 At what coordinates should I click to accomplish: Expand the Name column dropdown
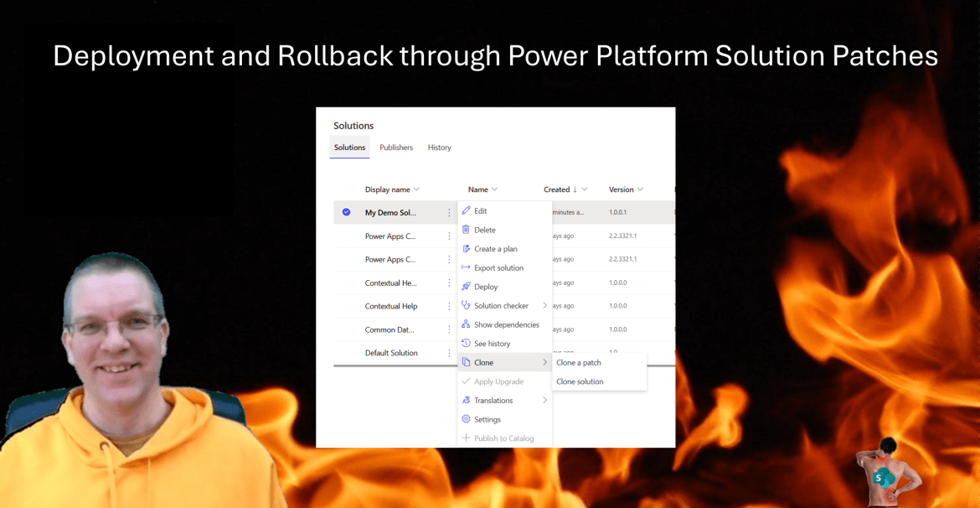click(494, 189)
